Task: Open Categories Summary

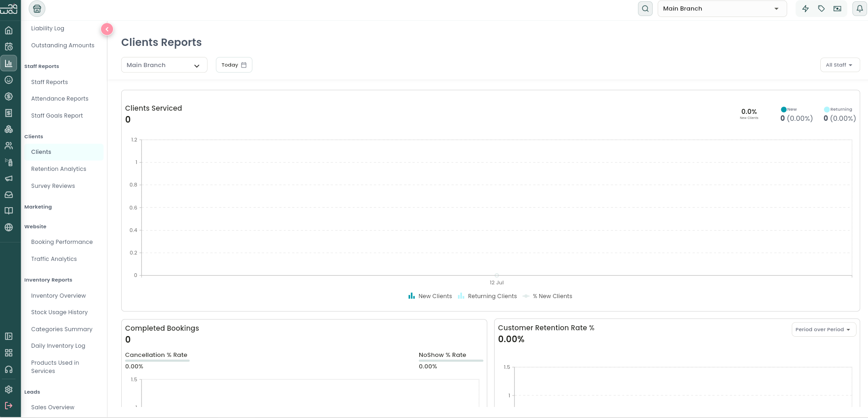Action: tap(62, 329)
